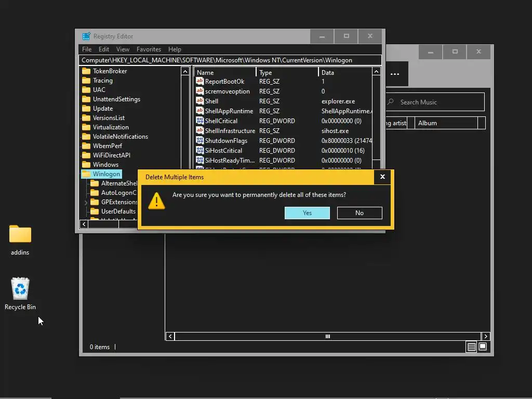The image size is (532, 399).
Task: Maximize the Registry Editor window
Action: pyautogui.click(x=346, y=36)
